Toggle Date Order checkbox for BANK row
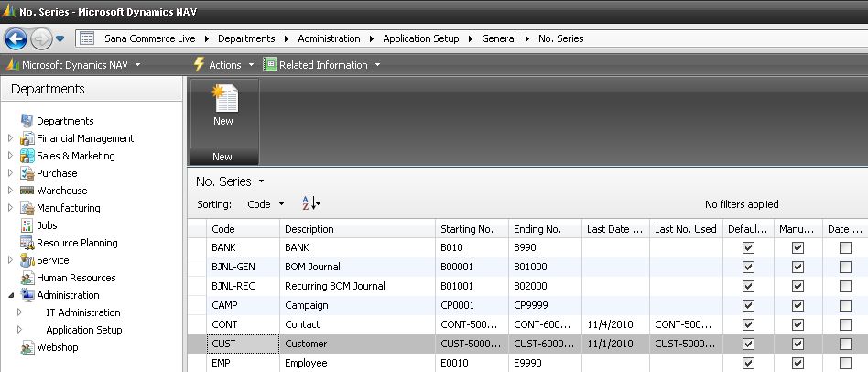 pyautogui.click(x=845, y=248)
